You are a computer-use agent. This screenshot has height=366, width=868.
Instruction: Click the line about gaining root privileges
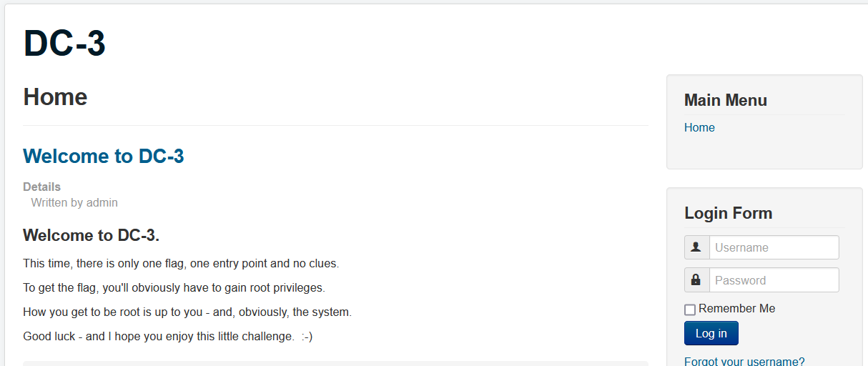[x=174, y=287]
